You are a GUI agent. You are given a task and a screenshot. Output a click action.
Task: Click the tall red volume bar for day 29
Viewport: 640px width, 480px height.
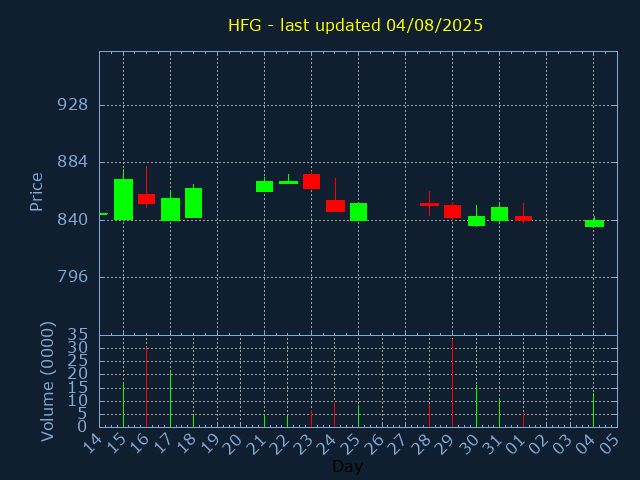click(452, 383)
